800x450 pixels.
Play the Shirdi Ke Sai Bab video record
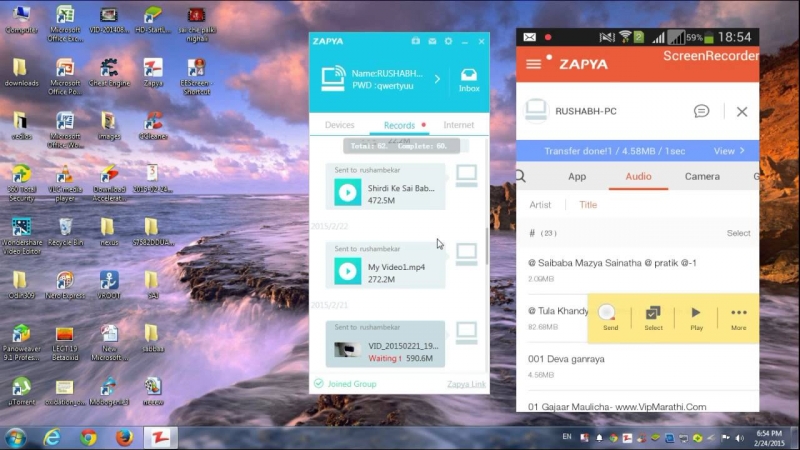[347, 193]
